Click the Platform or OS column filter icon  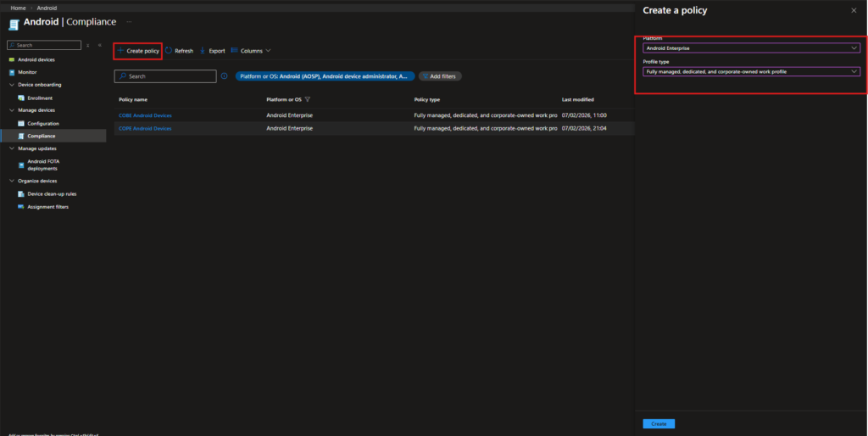(308, 99)
